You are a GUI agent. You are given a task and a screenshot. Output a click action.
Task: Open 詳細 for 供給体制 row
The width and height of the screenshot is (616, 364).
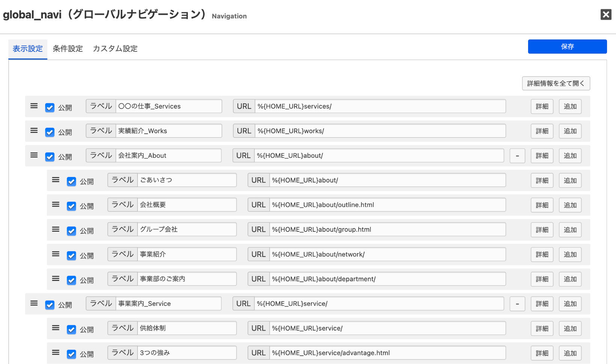pos(542,329)
